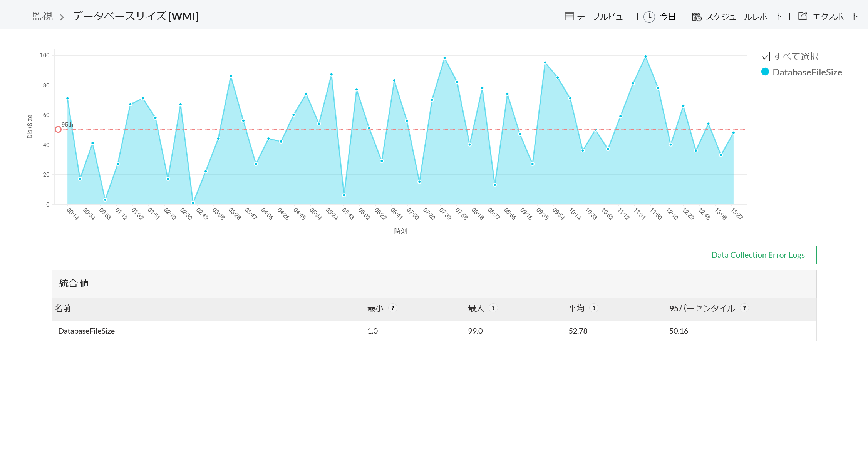Click the schedule report calendar icon

point(697,17)
